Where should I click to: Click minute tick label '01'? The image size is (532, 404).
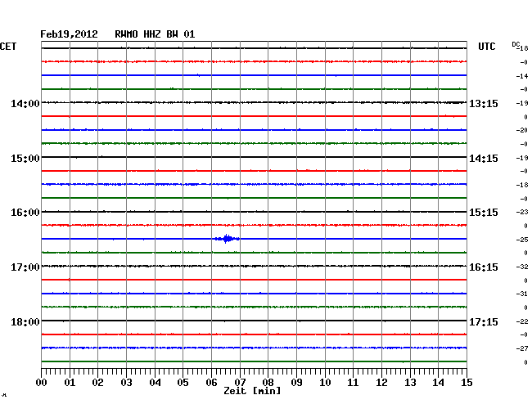[x=70, y=383]
